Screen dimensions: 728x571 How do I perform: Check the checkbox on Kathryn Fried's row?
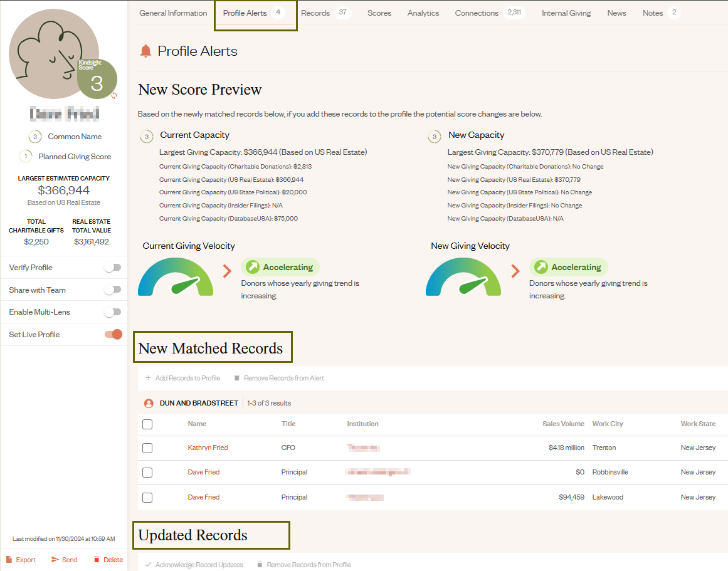tap(147, 448)
